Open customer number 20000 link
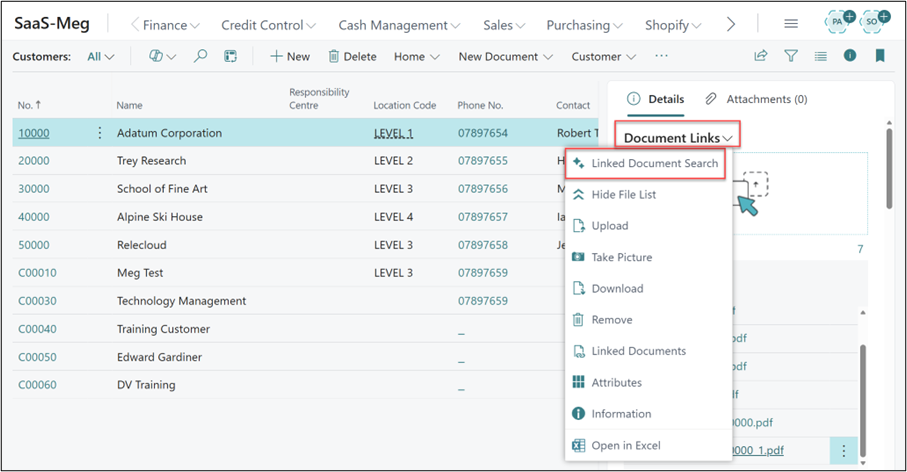Image resolution: width=907 pixels, height=472 pixels. [34, 161]
